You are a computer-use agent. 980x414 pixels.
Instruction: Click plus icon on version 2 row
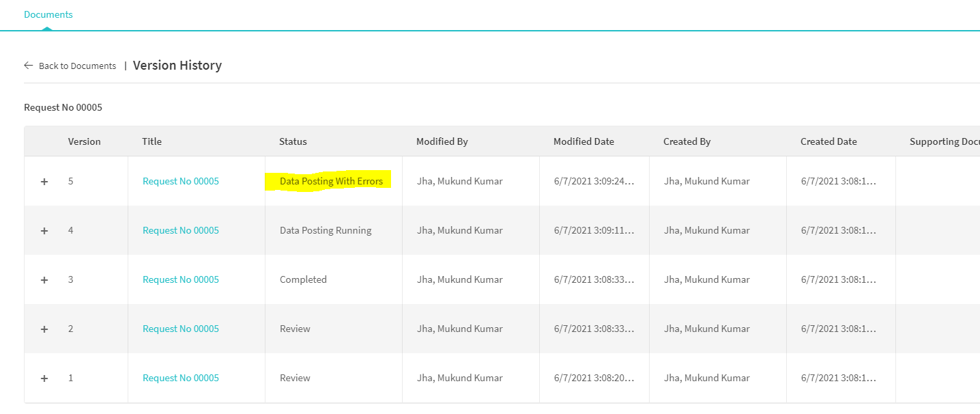click(44, 329)
